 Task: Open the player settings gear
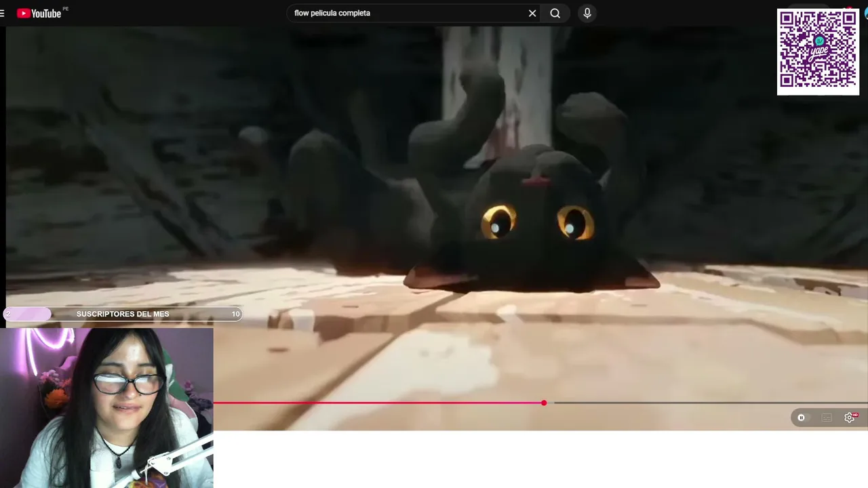[850, 418]
